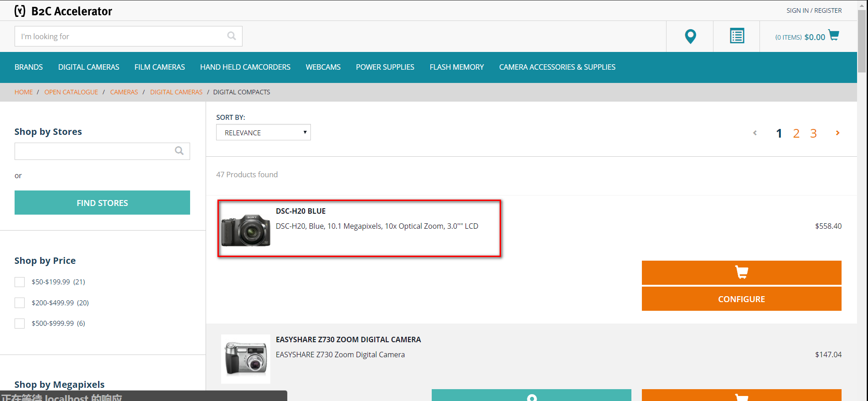868x401 pixels.
Task: Go to the next page arrow
Action: tap(837, 133)
